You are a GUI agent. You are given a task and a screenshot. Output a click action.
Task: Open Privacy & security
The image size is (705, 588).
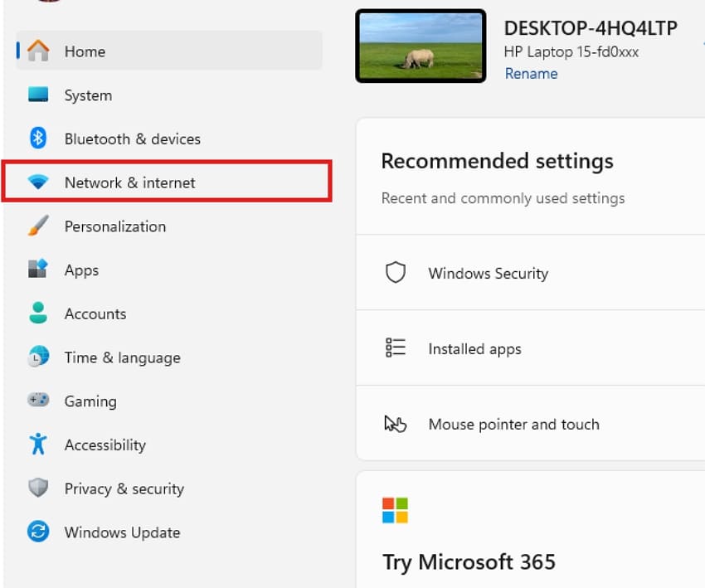(x=169, y=488)
